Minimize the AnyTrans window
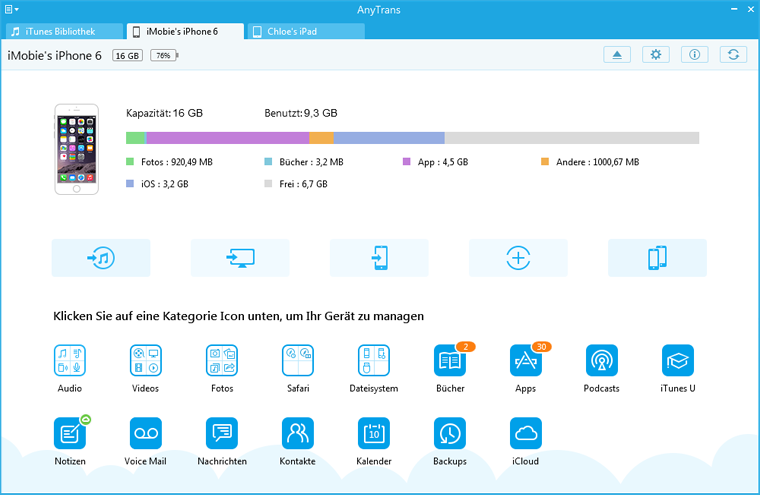 click(734, 9)
